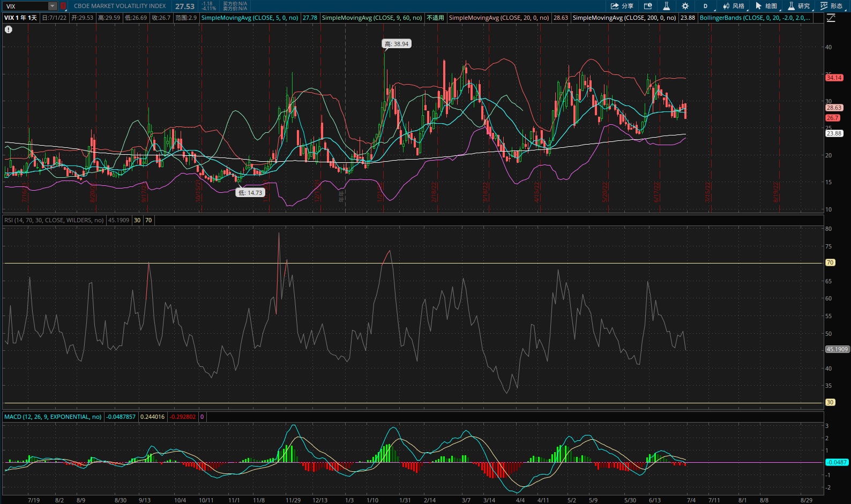
Task: Click the 34.14 upper band price tag
Action: point(834,78)
